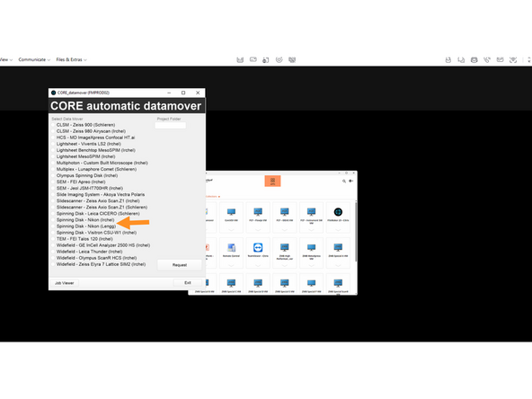Viewport: 532px width, 399px height.
Task: Open the account icon in Citrix Workspace window
Action: pos(350,181)
